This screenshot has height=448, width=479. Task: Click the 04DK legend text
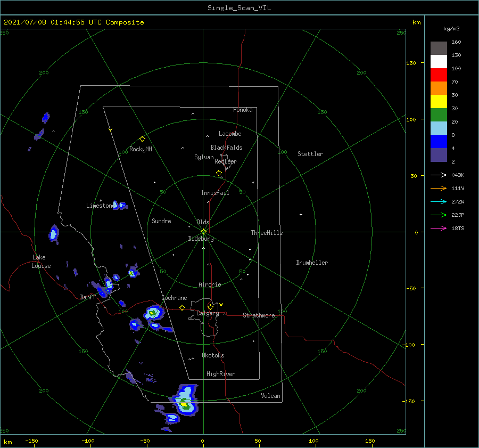pos(458,175)
